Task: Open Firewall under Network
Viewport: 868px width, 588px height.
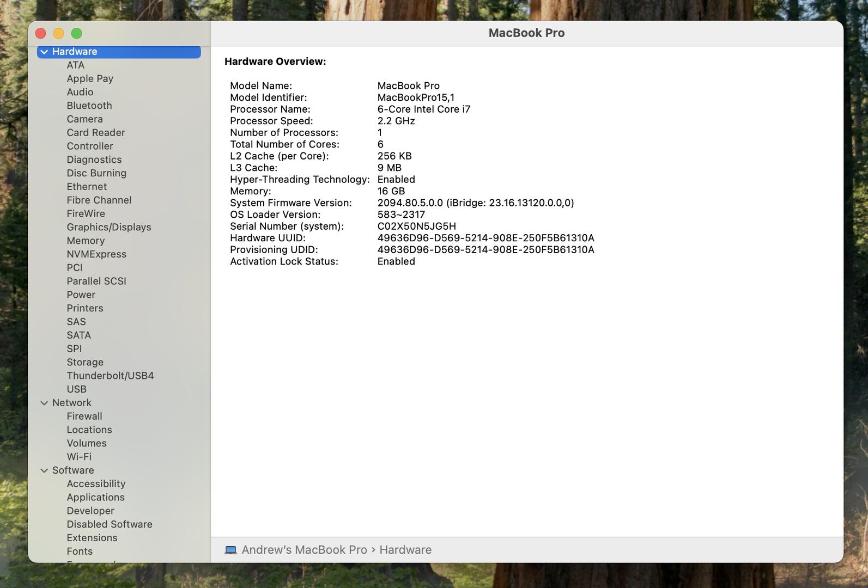Action: (84, 416)
